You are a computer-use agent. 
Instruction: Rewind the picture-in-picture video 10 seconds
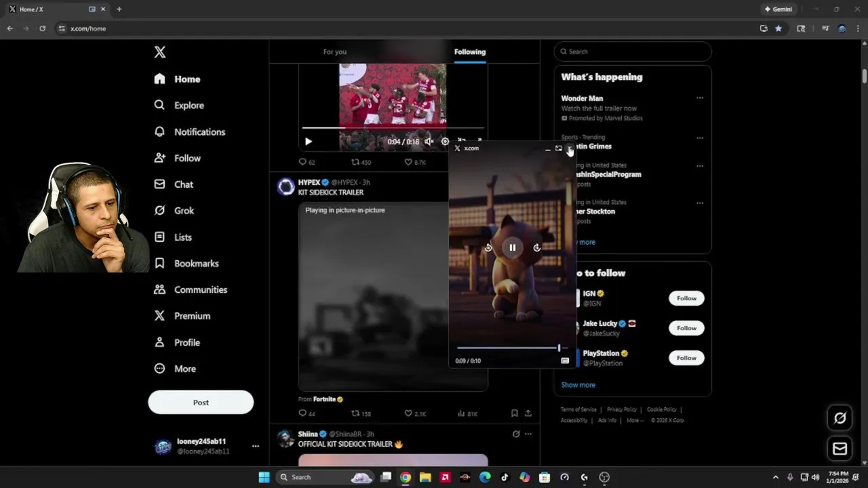[x=488, y=247]
